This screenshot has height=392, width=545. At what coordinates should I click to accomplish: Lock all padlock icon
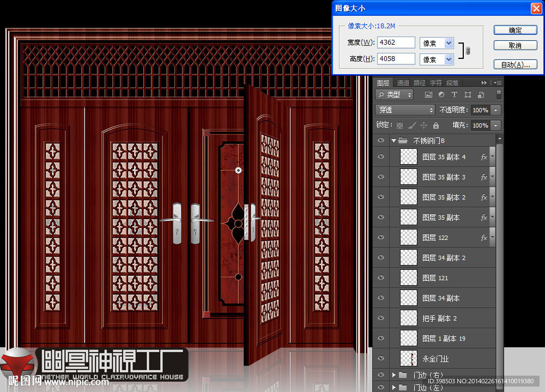tap(436, 125)
